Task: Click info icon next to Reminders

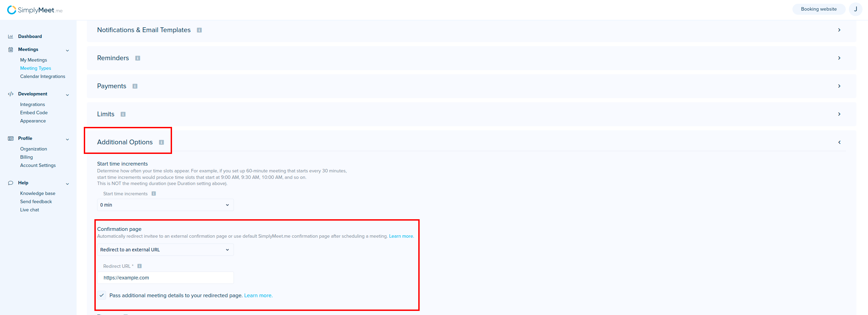Action: pyautogui.click(x=137, y=58)
